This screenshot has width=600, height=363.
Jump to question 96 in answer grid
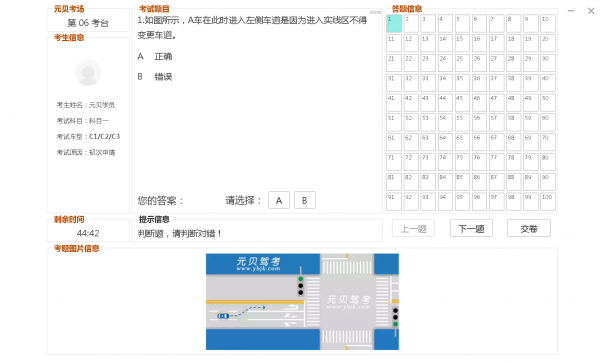479,202
